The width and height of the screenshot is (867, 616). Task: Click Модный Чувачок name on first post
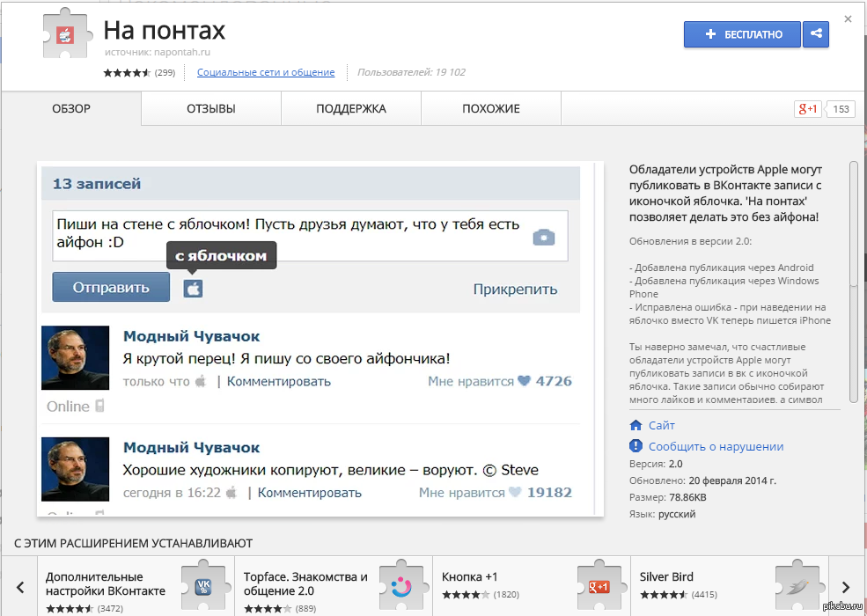tap(191, 336)
